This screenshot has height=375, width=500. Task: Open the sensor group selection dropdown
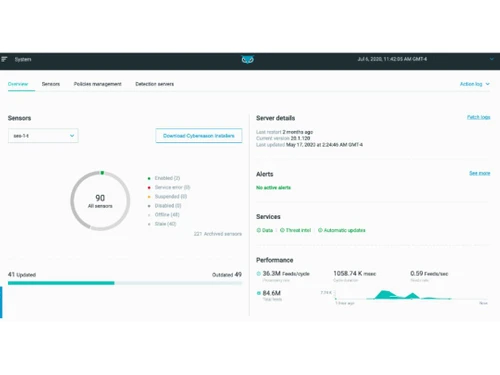pos(43,136)
